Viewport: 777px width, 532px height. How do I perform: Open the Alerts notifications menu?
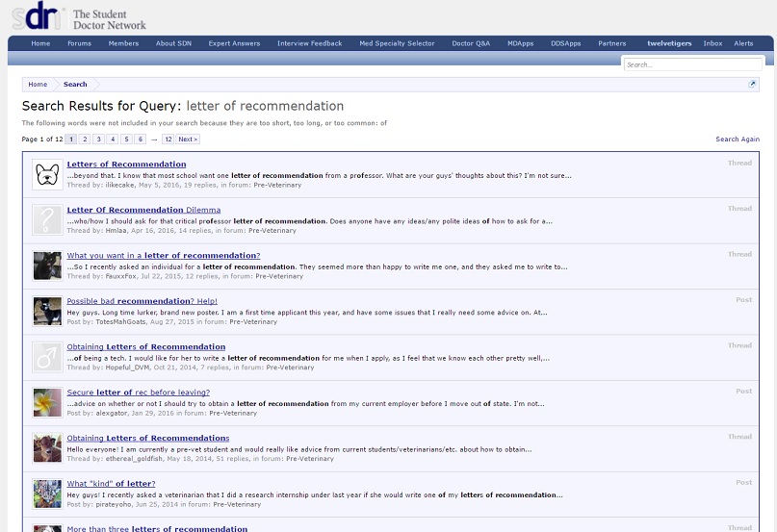tap(743, 43)
